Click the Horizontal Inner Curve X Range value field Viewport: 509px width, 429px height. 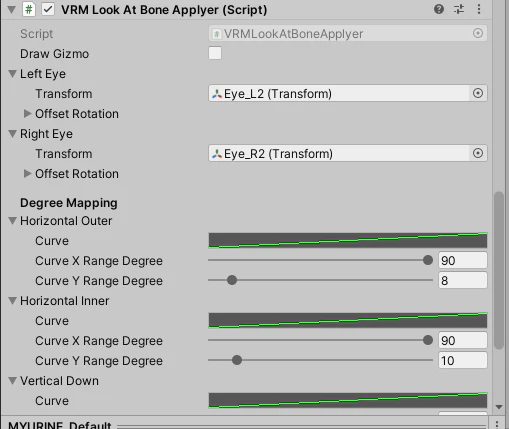point(463,340)
